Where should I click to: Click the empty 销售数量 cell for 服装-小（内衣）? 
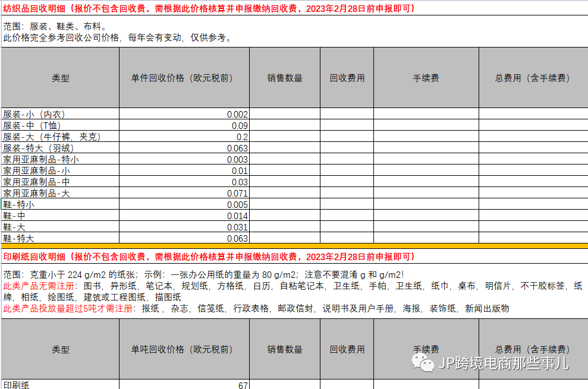coord(285,114)
